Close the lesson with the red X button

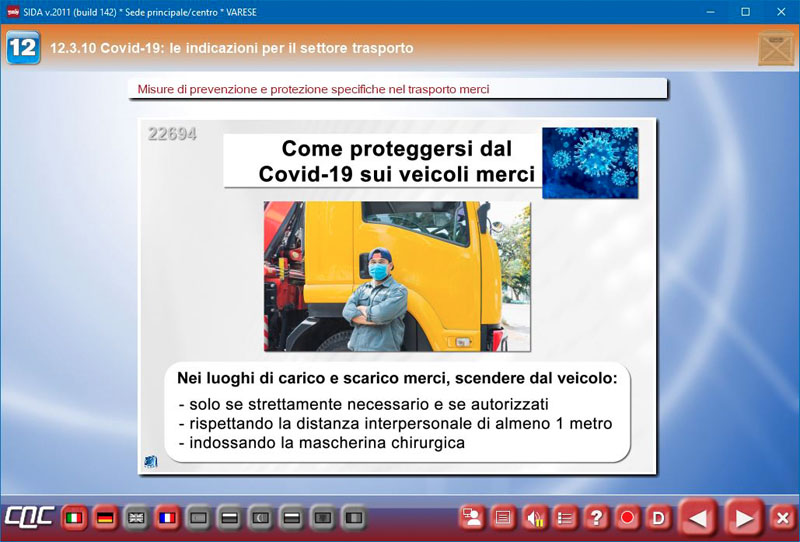point(783,518)
